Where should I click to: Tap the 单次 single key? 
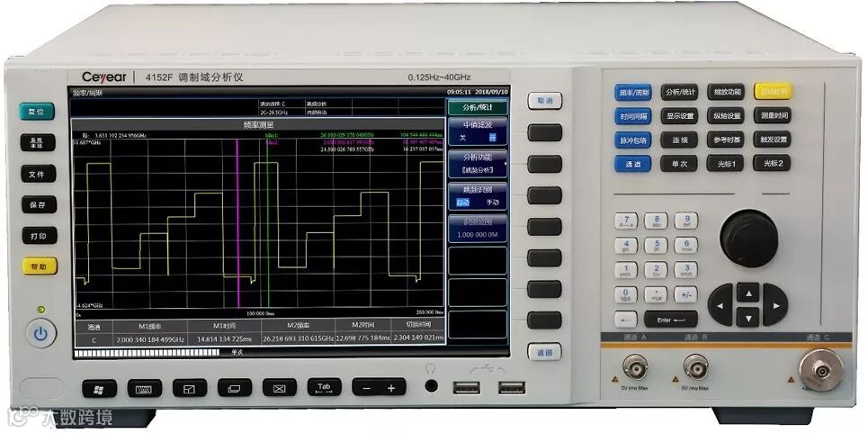[x=679, y=163]
